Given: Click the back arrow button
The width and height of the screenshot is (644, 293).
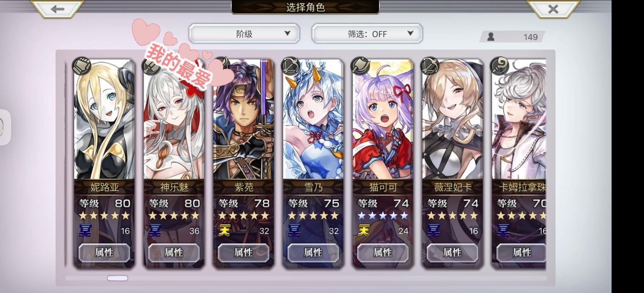Looking at the screenshot, I should click(57, 9).
